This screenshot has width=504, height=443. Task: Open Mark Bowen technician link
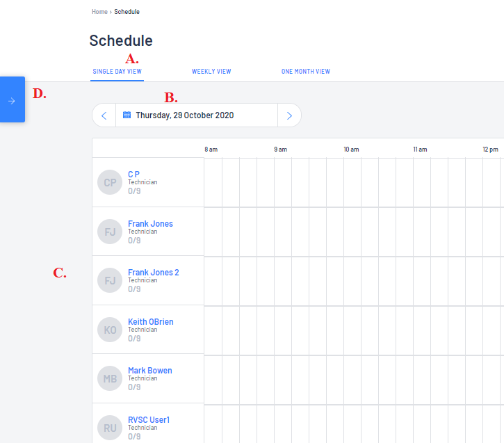pos(150,371)
